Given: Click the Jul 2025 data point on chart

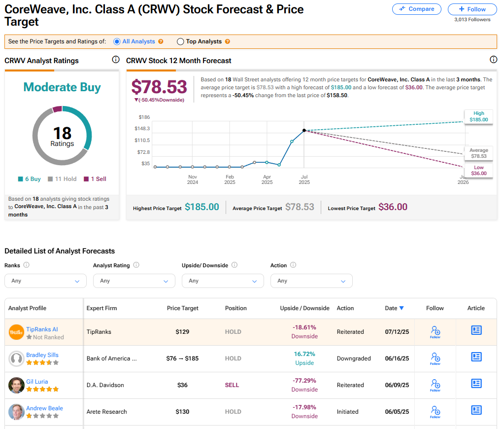Looking at the screenshot, I should (304, 130).
